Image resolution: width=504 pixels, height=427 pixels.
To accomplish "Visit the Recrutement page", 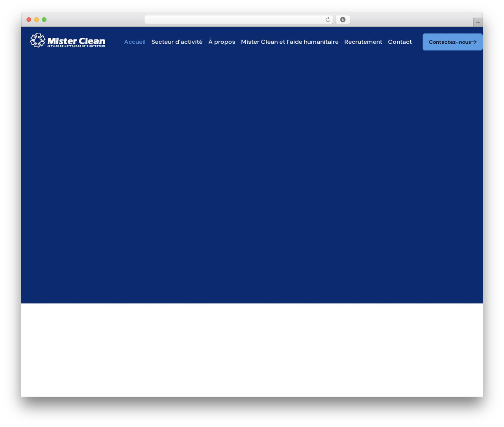I will [x=363, y=42].
